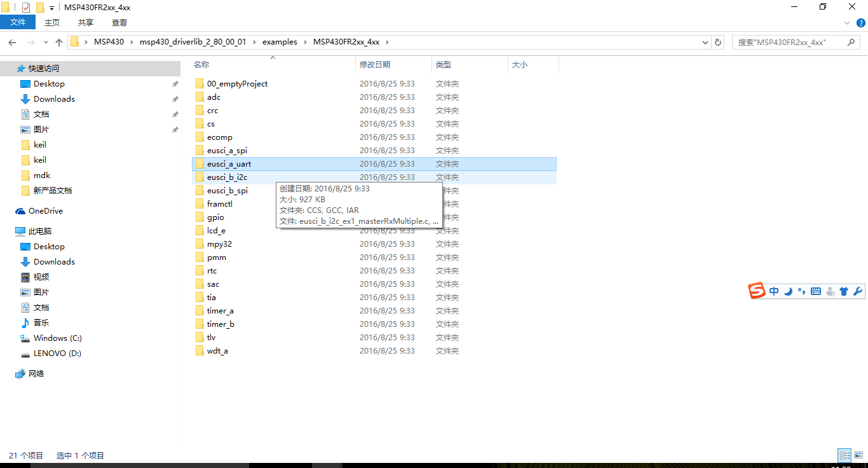This screenshot has height=468, width=868.
Task: Select 此电脑 in the navigation pane
Action: tap(40, 231)
